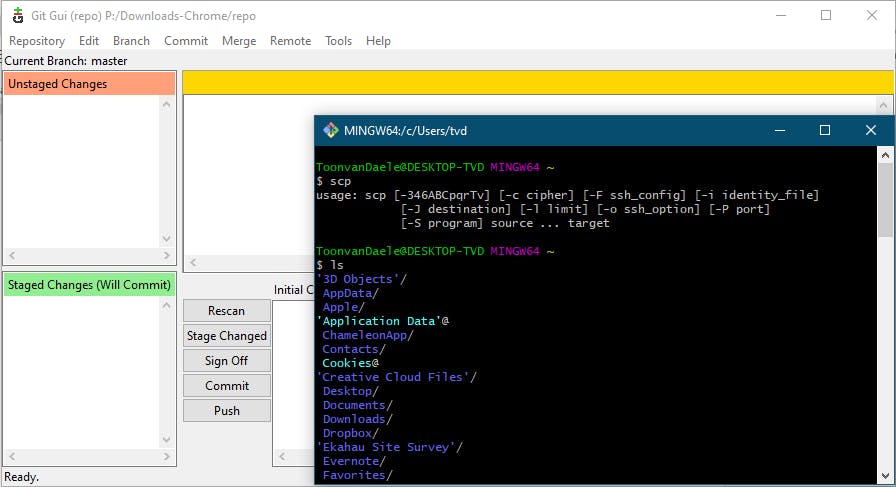Click the 'Ready.' status bar text

[x=21, y=477]
